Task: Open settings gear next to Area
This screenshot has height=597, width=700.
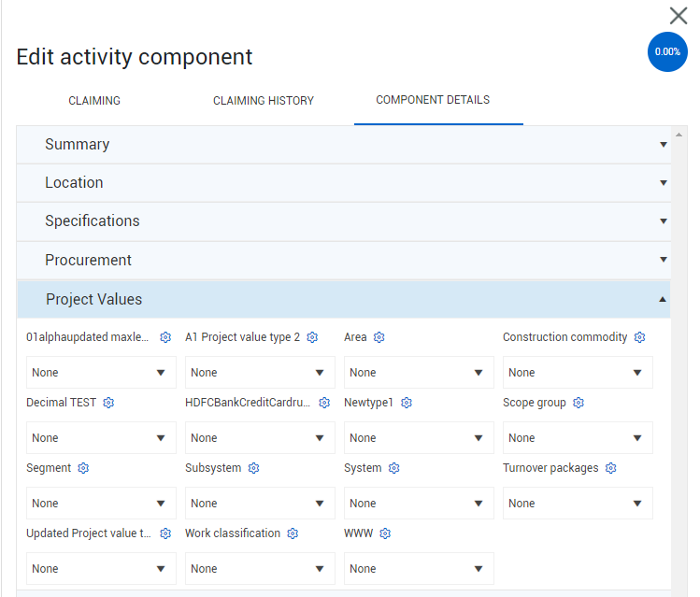Action: [379, 337]
